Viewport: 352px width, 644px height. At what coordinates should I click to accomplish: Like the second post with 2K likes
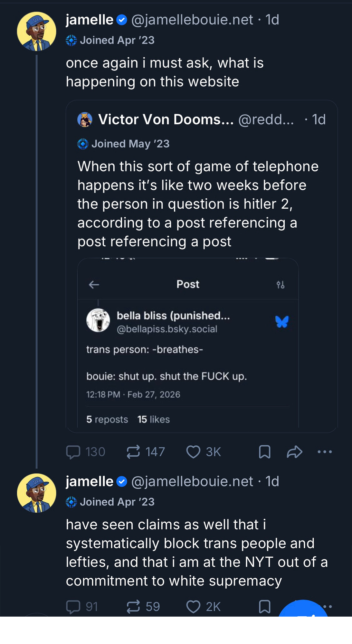point(194,607)
